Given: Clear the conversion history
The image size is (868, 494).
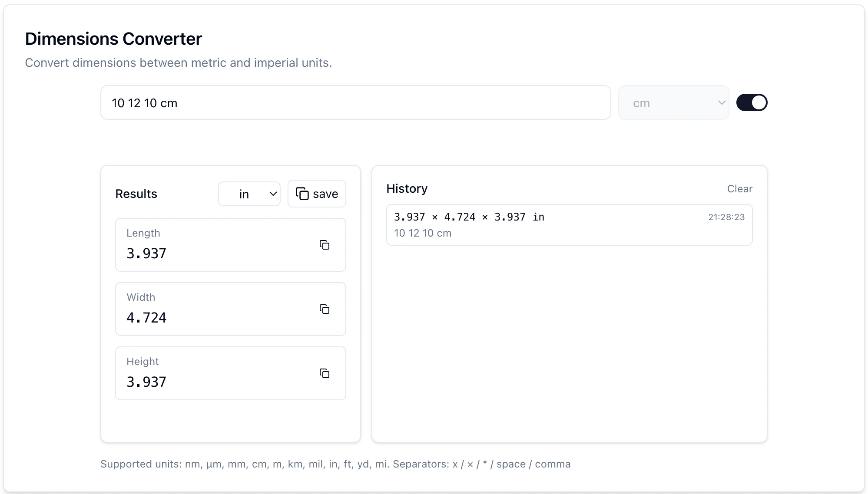Looking at the screenshot, I should [740, 188].
